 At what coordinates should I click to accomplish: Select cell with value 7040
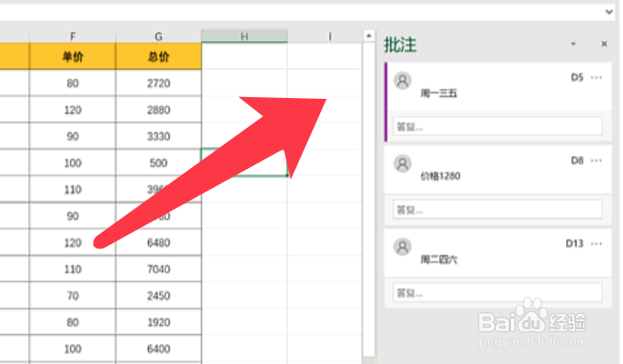158,269
